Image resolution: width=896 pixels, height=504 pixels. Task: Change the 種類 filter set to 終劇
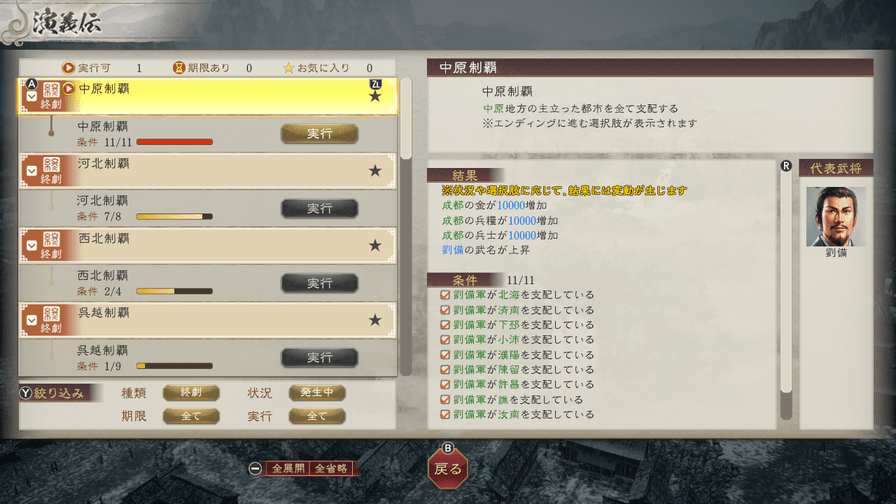tap(191, 393)
